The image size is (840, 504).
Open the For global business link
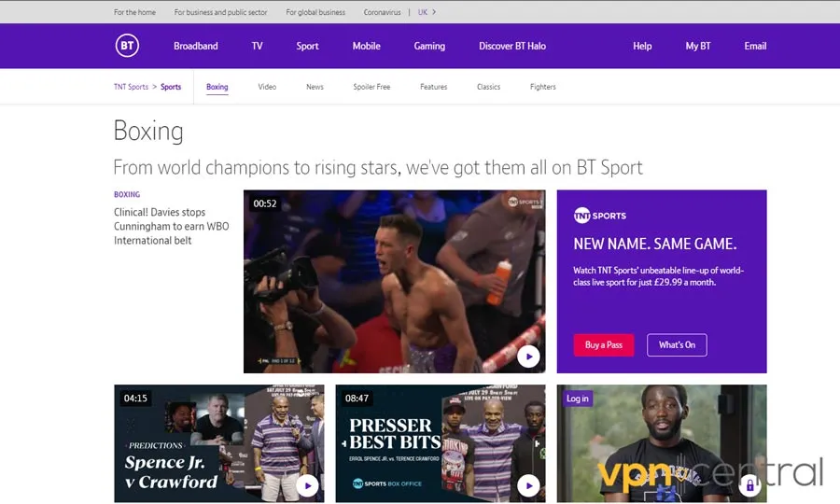click(315, 12)
